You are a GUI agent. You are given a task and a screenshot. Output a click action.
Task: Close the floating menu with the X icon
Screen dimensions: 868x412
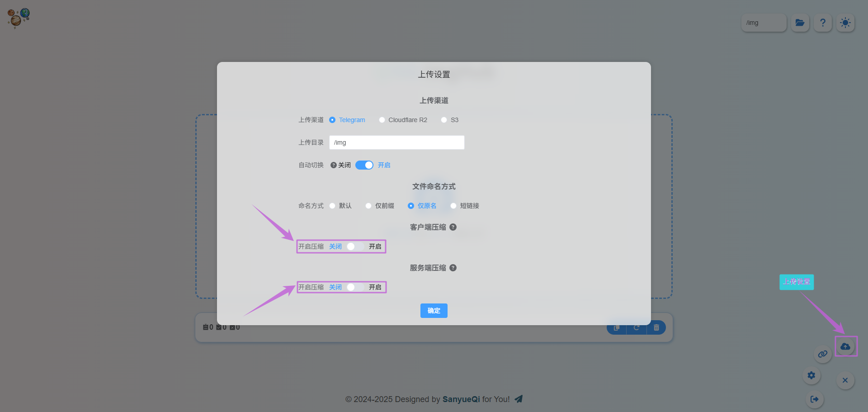click(845, 380)
